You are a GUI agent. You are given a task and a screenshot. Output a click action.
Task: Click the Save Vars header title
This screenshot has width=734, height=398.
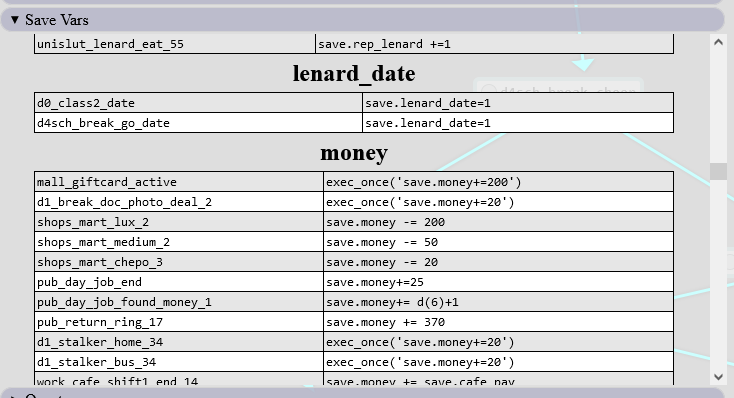point(57,20)
